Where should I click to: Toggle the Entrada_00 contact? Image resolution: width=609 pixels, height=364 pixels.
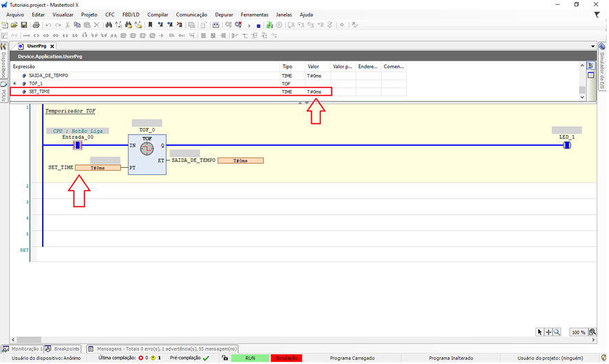[78, 145]
